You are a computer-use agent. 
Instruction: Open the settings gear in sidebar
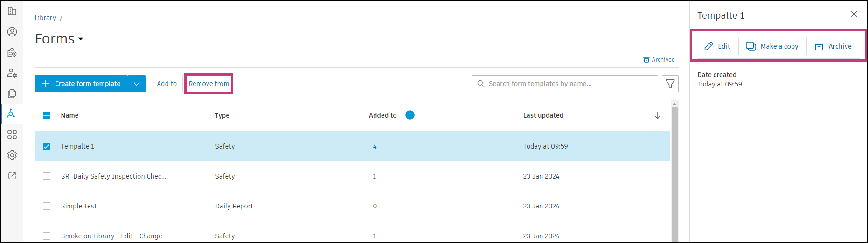(12, 155)
